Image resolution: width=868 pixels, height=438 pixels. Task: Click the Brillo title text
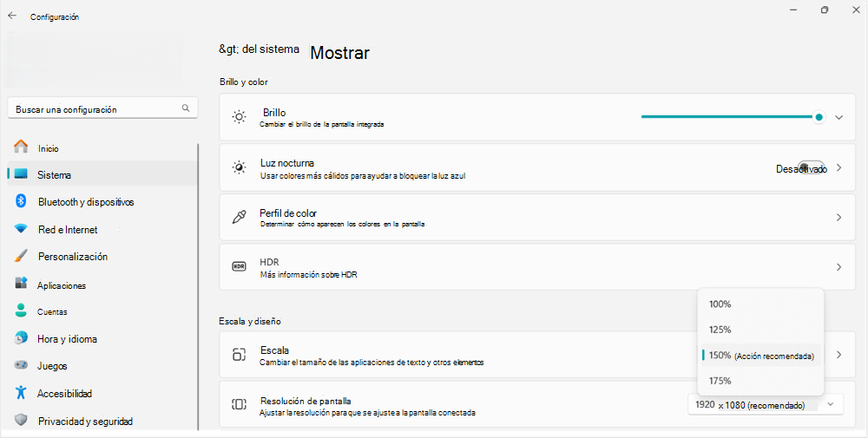tap(274, 113)
